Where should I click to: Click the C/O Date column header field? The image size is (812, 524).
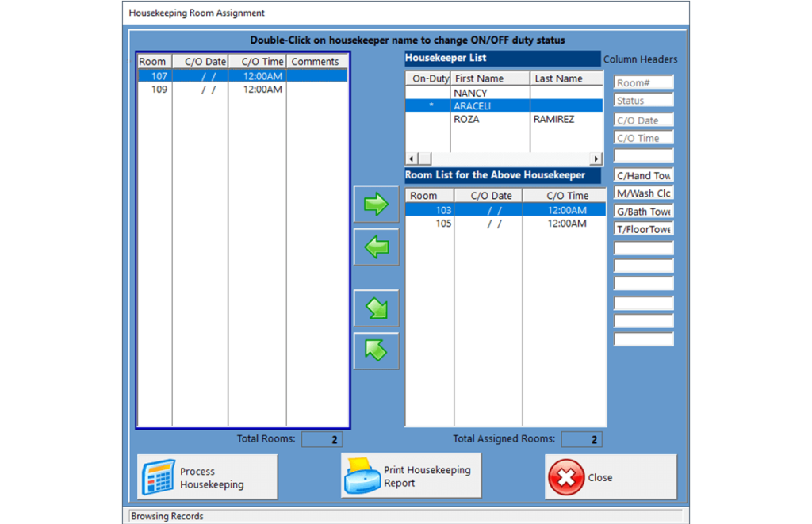[x=643, y=120]
